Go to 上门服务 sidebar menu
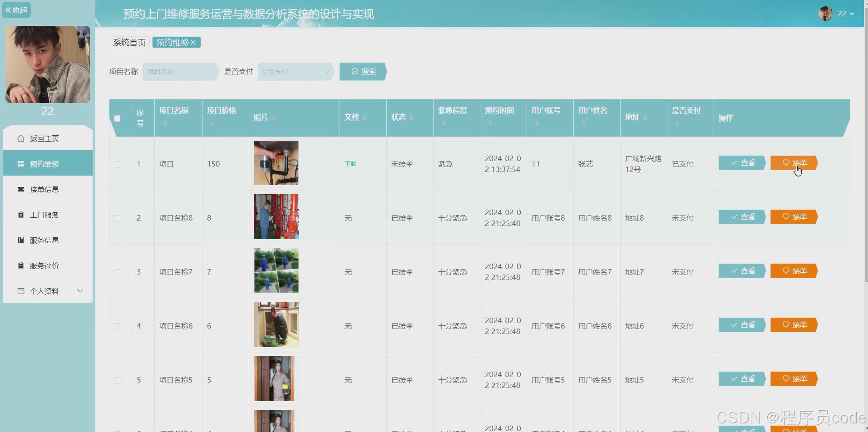 48,215
